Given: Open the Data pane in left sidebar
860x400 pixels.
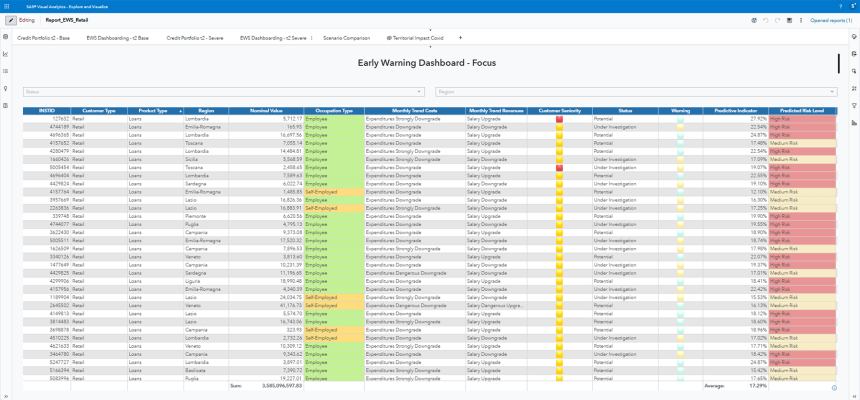Looking at the screenshot, I should (6, 37).
